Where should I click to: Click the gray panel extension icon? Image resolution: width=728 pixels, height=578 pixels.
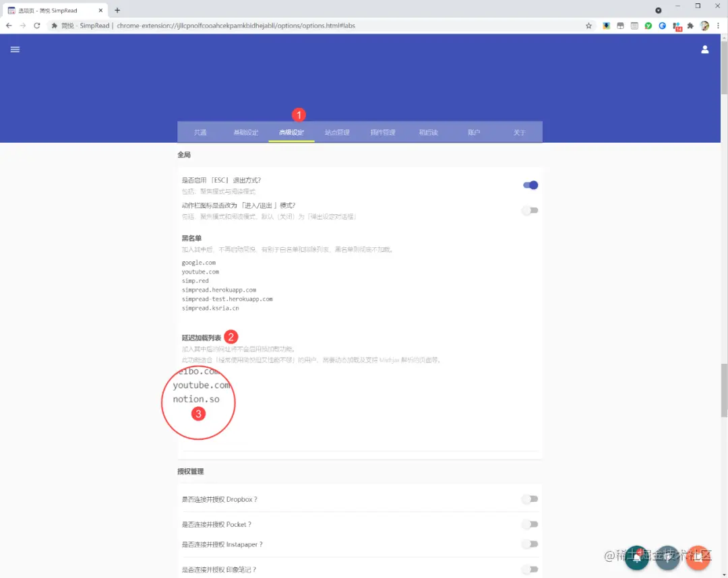(x=620, y=26)
